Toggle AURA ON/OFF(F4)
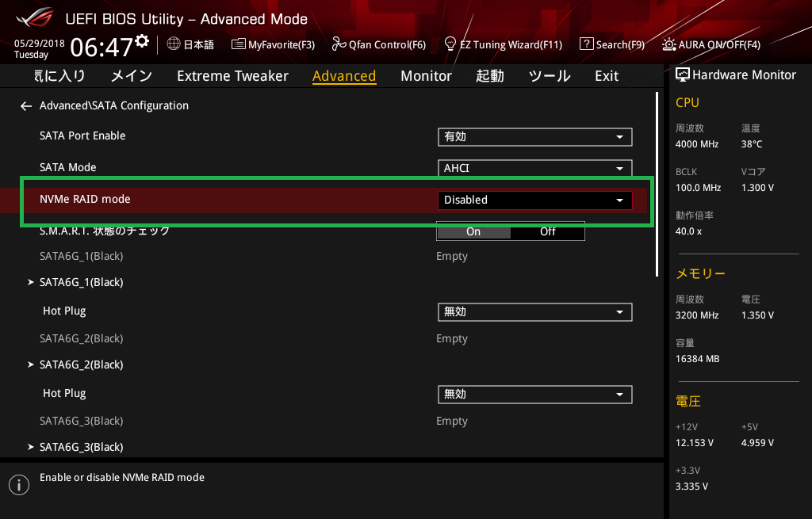Image resolution: width=812 pixels, height=519 pixels. coord(711,44)
